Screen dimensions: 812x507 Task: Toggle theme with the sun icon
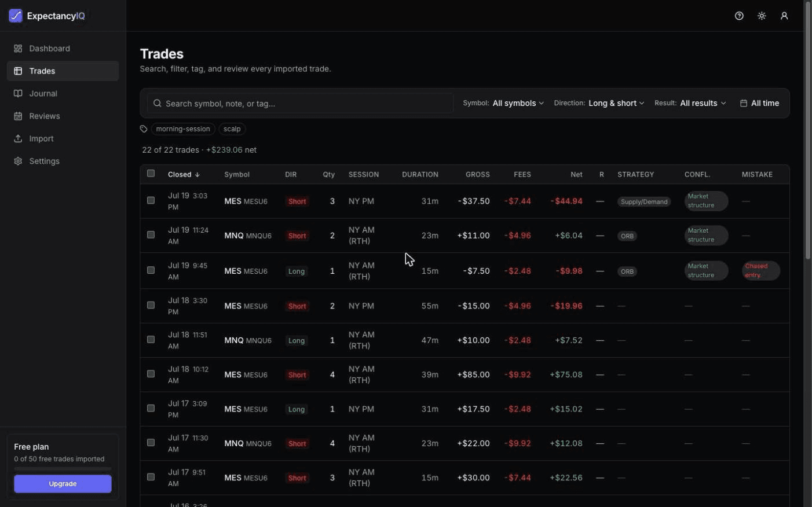coord(762,16)
